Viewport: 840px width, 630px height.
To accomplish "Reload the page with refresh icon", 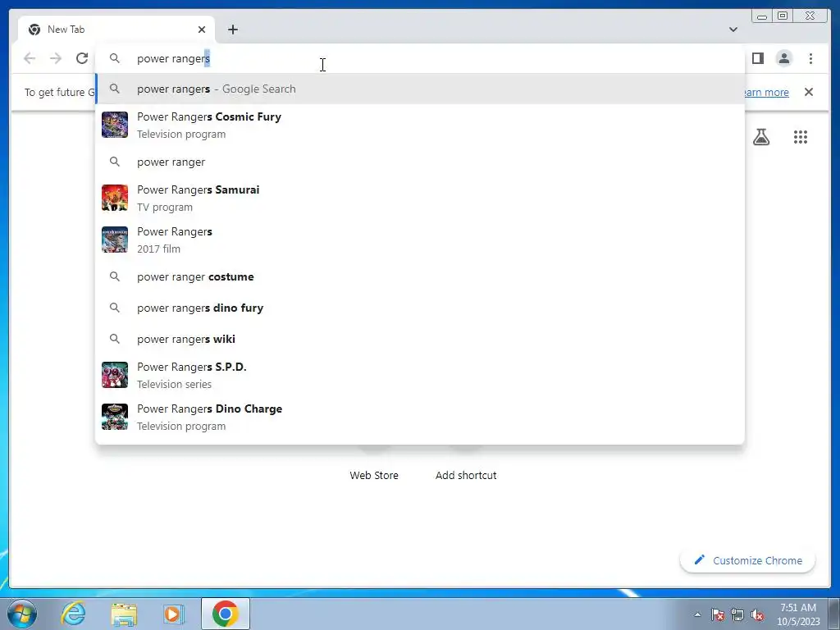I will pyautogui.click(x=82, y=58).
